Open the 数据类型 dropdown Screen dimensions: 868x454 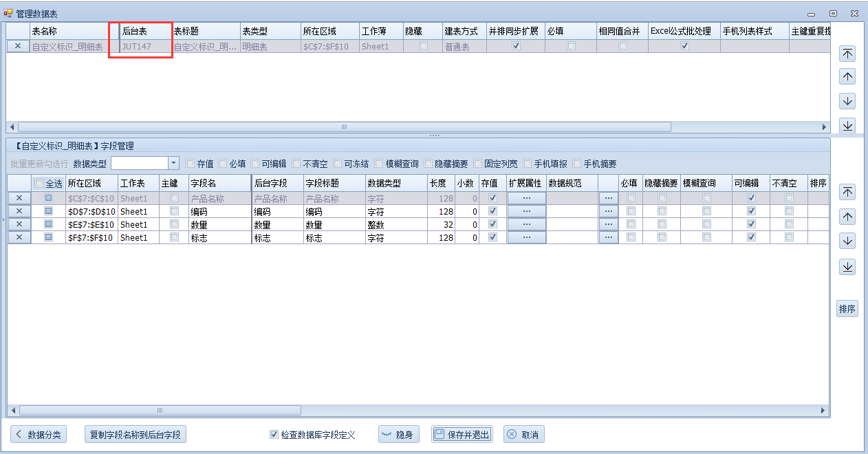pyautogui.click(x=173, y=164)
